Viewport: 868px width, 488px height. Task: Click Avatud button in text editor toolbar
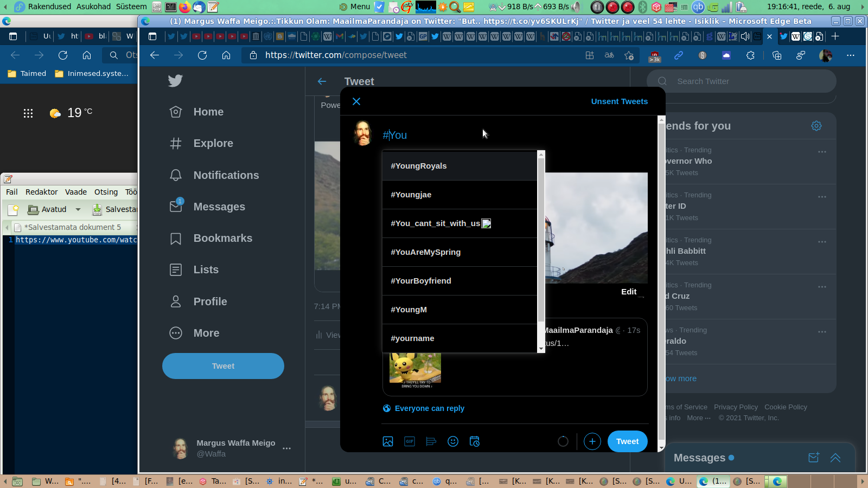tap(47, 209)
